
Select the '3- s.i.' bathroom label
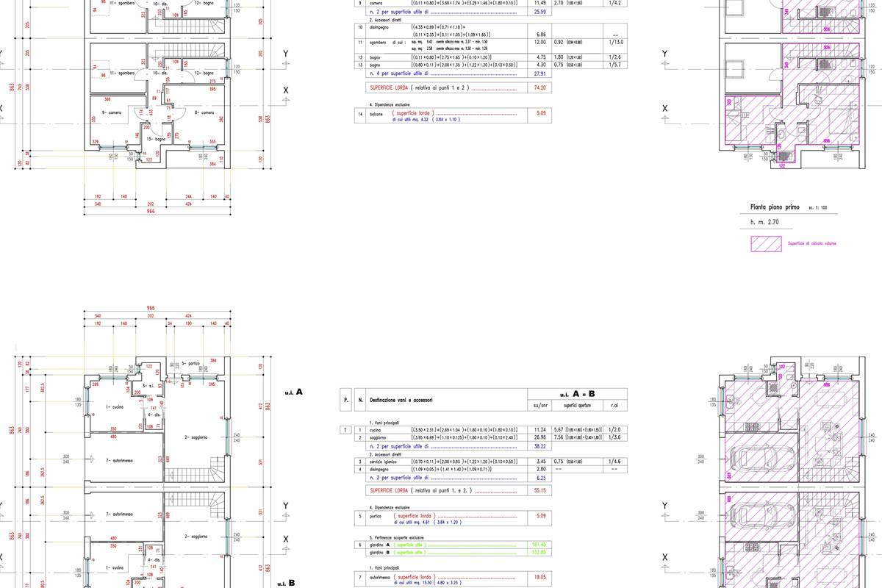(150, 385)
